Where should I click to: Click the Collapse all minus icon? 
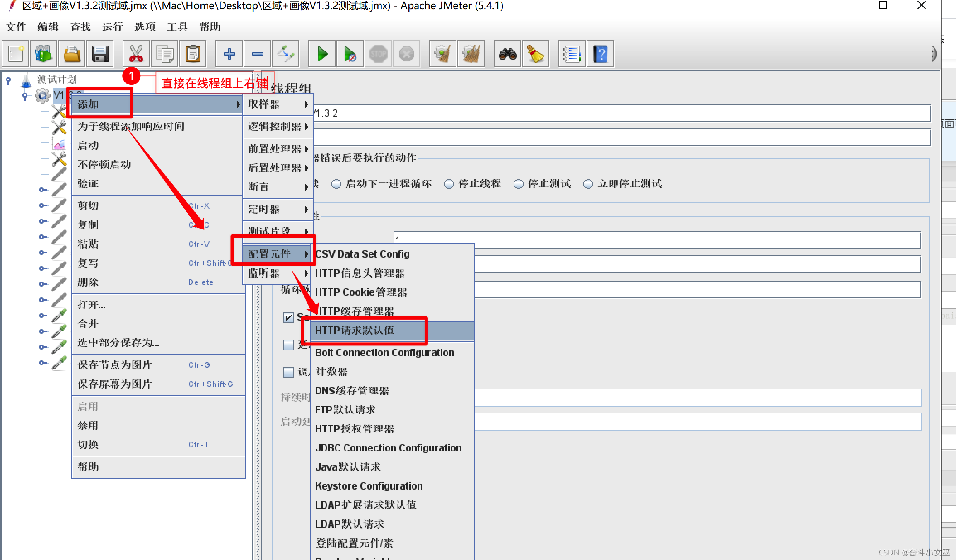257,54
